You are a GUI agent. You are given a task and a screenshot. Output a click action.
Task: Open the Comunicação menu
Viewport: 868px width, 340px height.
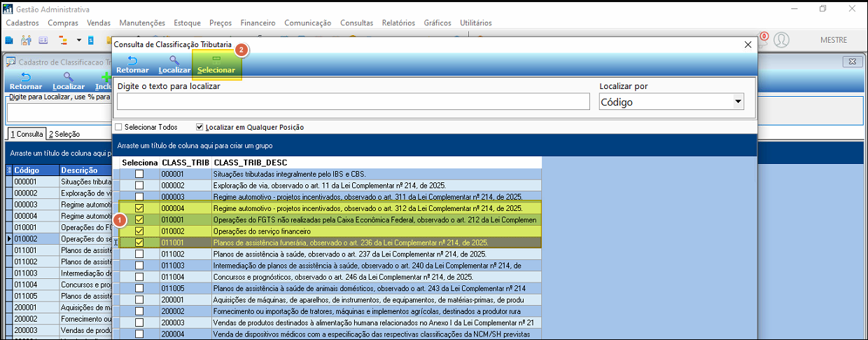[307, 23]
